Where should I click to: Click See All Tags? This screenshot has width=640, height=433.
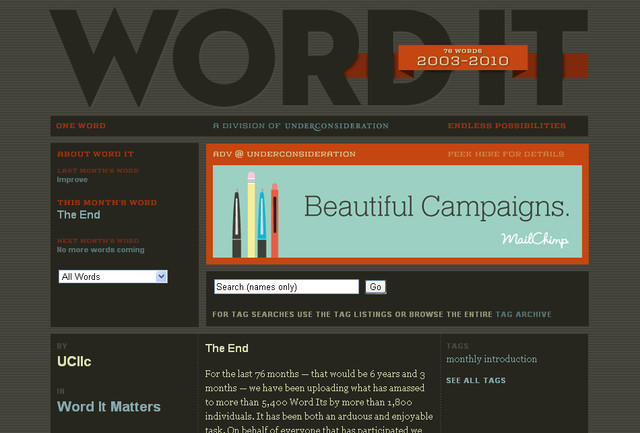pos(476,381)
